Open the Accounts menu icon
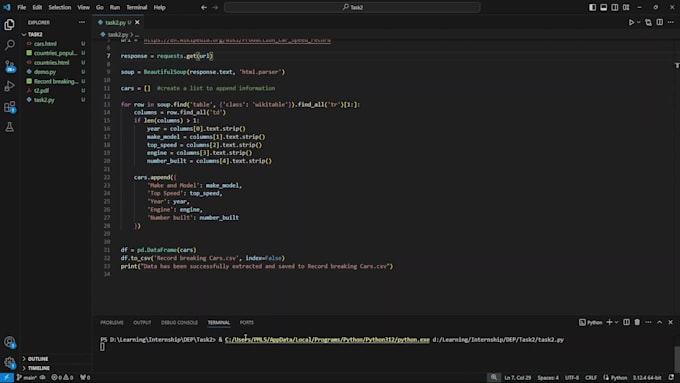The width and height of the screenshot is (680, 383). click(x=9, y=342)
